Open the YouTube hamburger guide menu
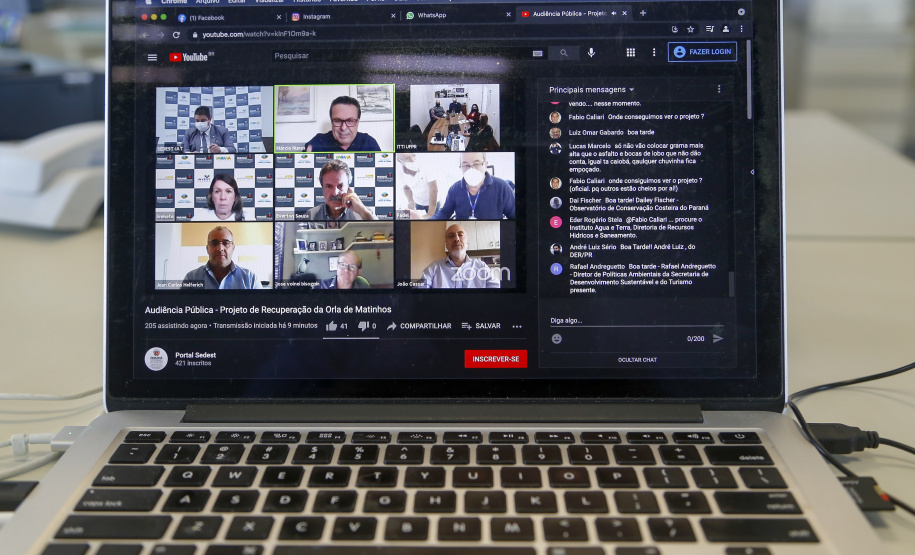Viewport: 915px width, 555px height. pos(152,57)
